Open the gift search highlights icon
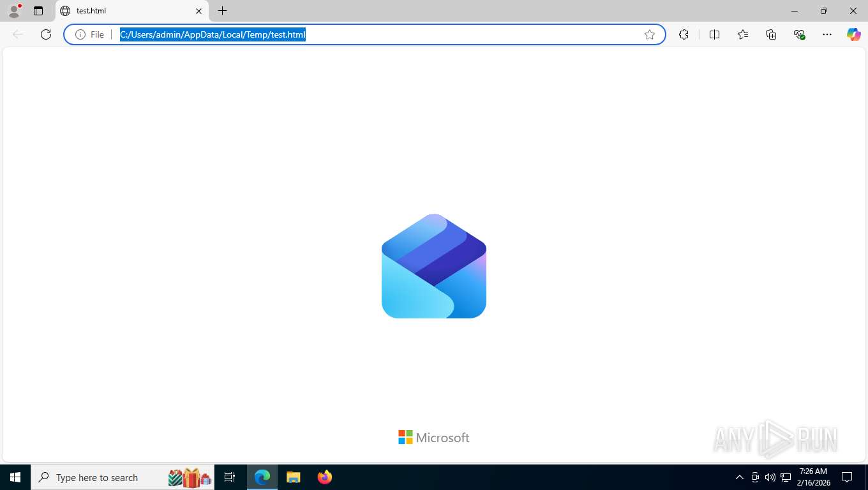 (190, 477)
